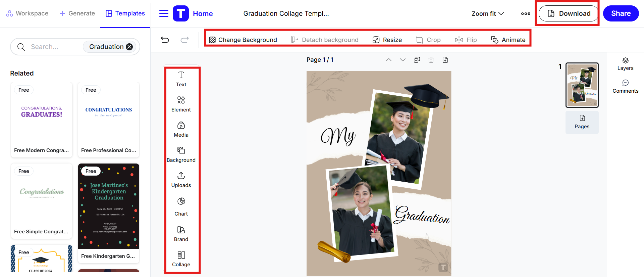Open Free Professional Congratulations template
Image resolution: width=644 pixels, height=277 pixels.
[x=109, y=120]
